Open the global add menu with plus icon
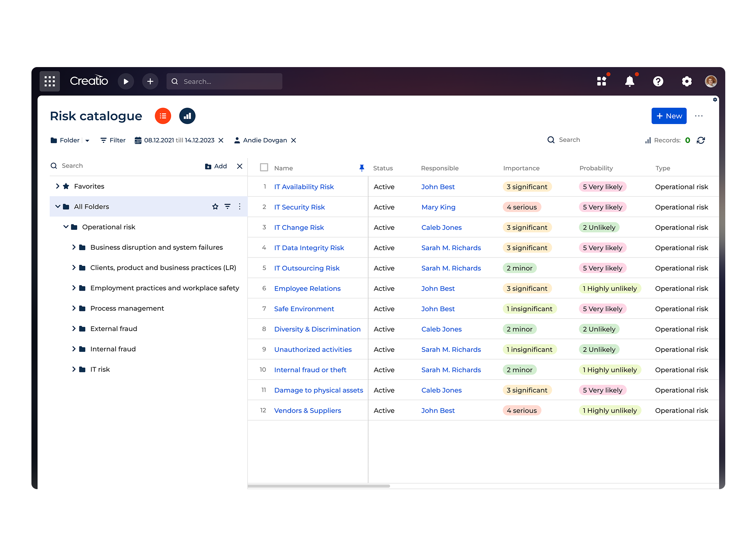Viewport: 756px width, 559px height. [150, 81]
